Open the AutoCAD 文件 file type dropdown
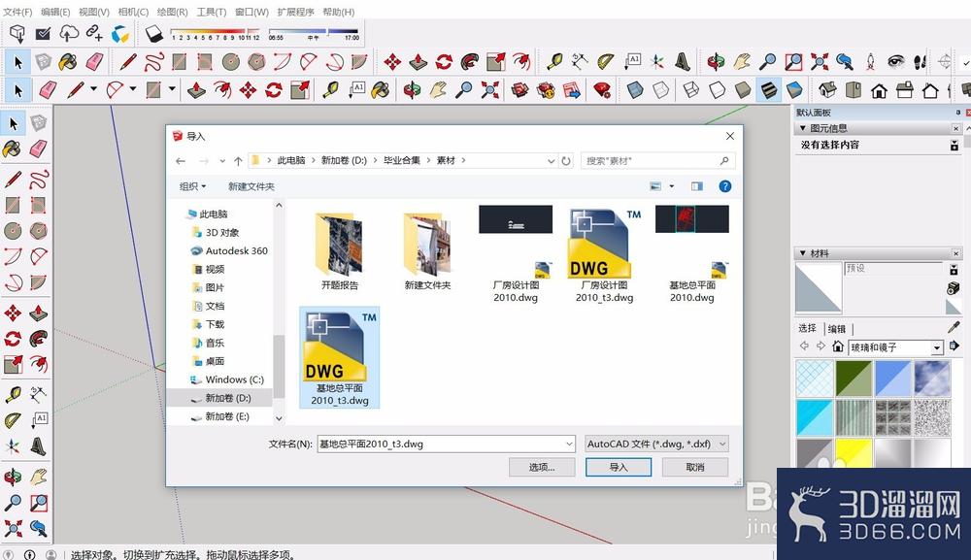This screenshot has height=560, width=971. (x=656, y=444)
